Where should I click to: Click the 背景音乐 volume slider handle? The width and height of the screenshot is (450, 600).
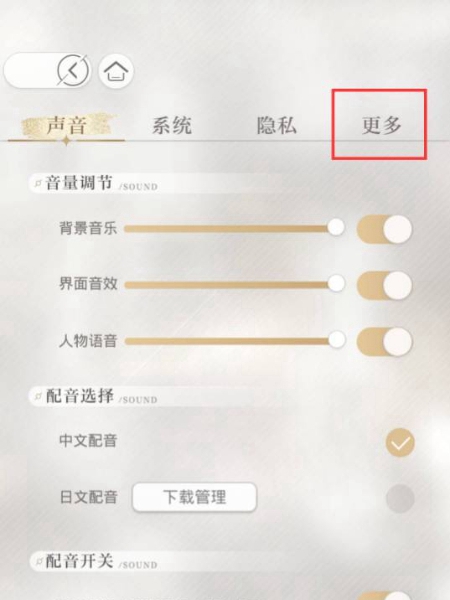click(336, 227)
